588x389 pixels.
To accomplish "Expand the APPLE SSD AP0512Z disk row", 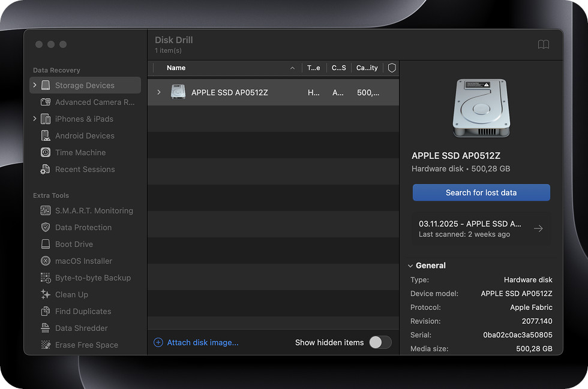I will [x=159, y=92].
